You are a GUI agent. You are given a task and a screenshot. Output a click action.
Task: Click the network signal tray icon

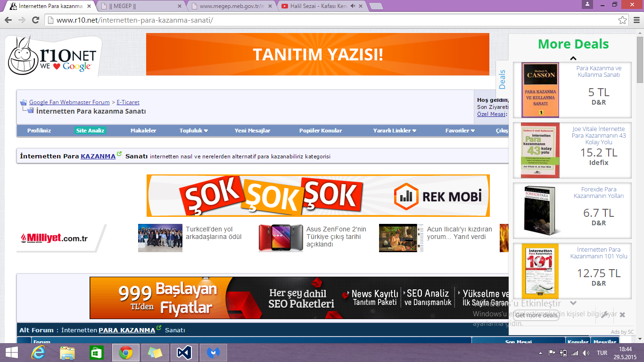tap(575, 353)
